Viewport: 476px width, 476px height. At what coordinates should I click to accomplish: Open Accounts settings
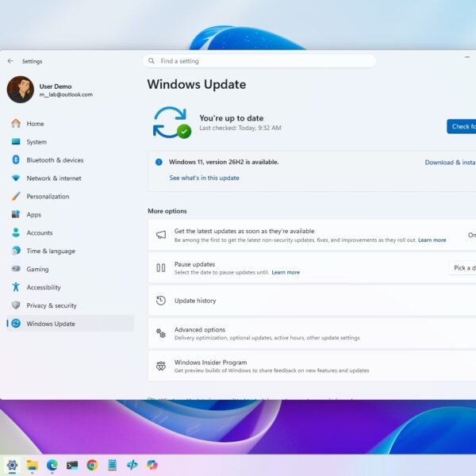point(71,232)
